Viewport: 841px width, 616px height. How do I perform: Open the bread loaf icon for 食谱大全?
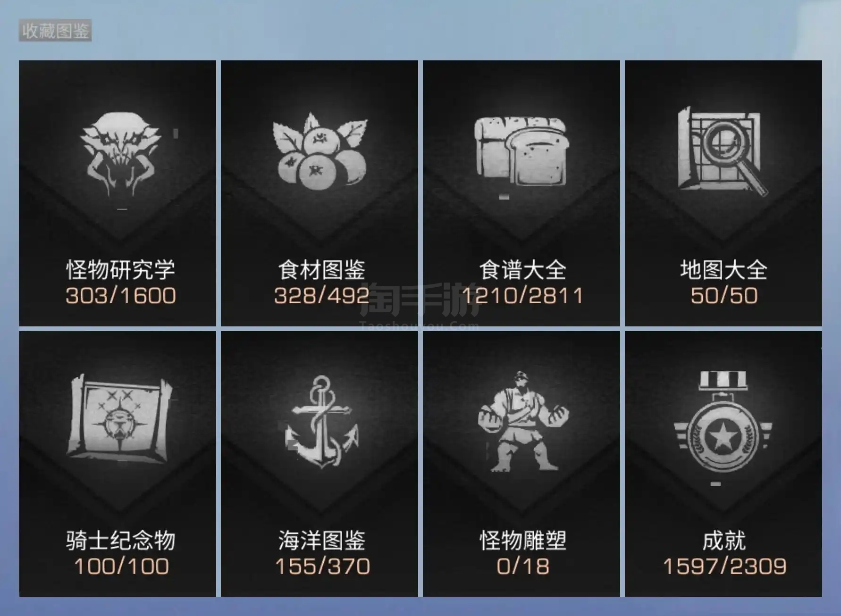pyautogui.click(x=521, y=151)
